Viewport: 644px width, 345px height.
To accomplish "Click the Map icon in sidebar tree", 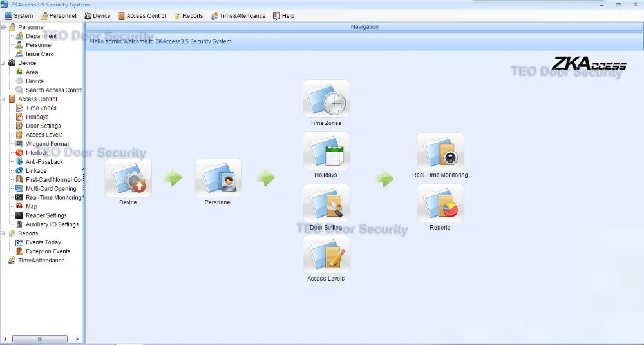I will point(19,206).
